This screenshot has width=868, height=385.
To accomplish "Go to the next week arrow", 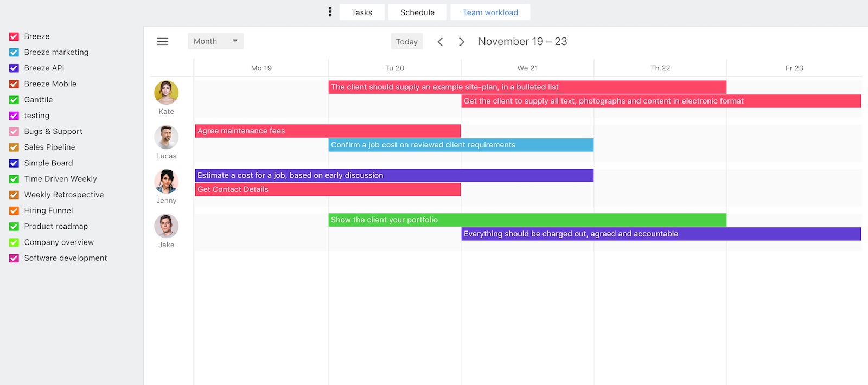I will click(x=462, y=42).
